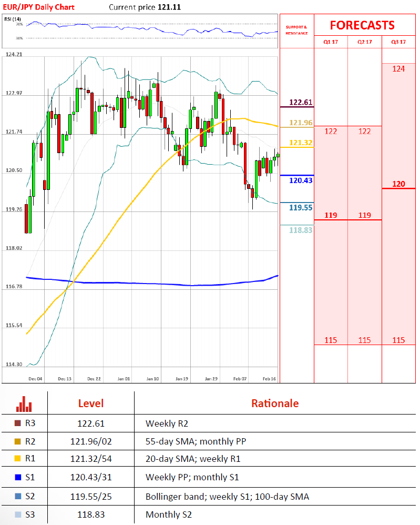Click the S3 level cell 118.83
The width and height of the screenshot is (420, 525).
pyautogui.click(x=91, y=514)
